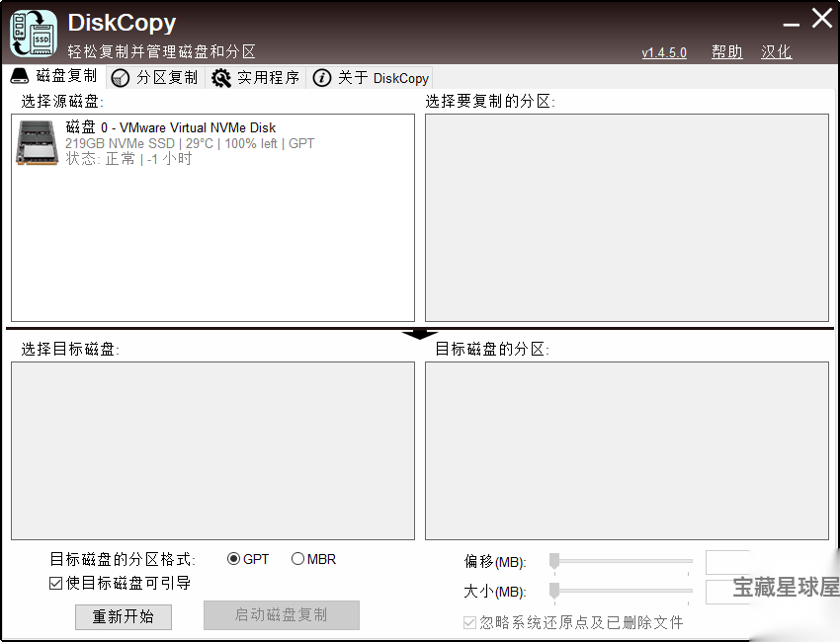
Task: Click the 重新开始 button
Action: click(124, 617)
